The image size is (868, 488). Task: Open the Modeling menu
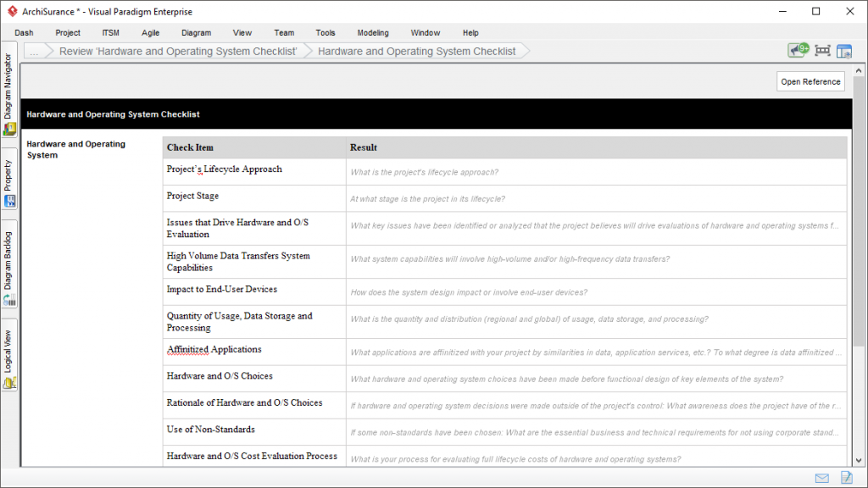pyautogui.click(x=373, y=33)
